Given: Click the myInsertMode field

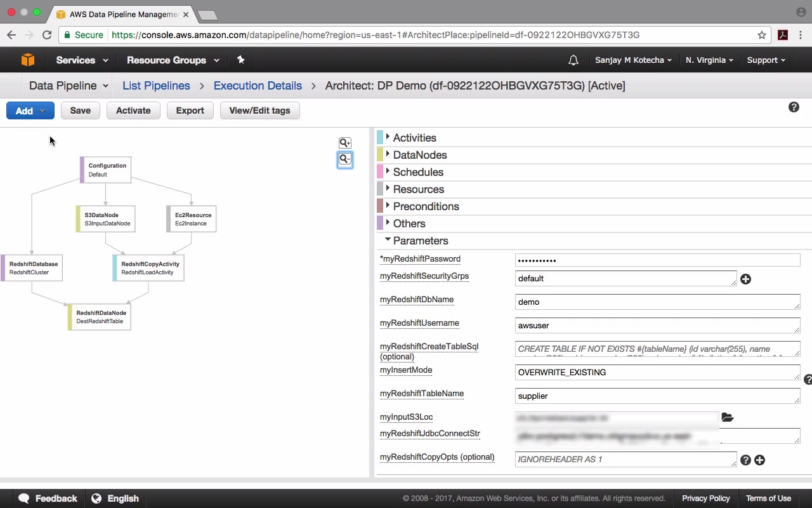Looking at the screenshot, I should pos(658,373).
